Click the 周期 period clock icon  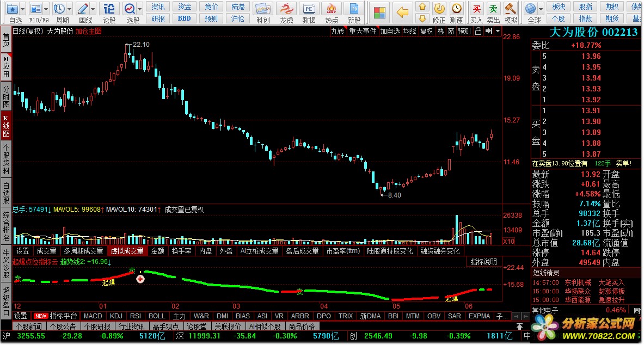pos(59,8)
